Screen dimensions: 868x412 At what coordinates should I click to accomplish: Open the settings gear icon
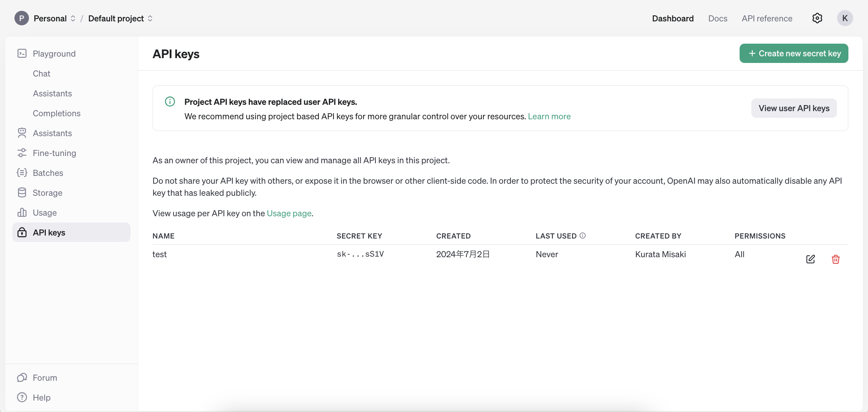tap(817, 18)
